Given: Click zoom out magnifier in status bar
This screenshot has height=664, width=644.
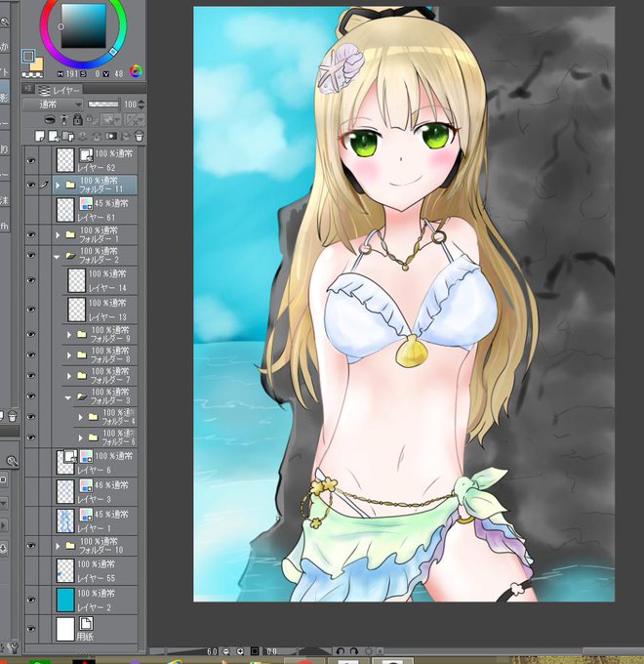Looking at the screenshot, I should [226, 651].
